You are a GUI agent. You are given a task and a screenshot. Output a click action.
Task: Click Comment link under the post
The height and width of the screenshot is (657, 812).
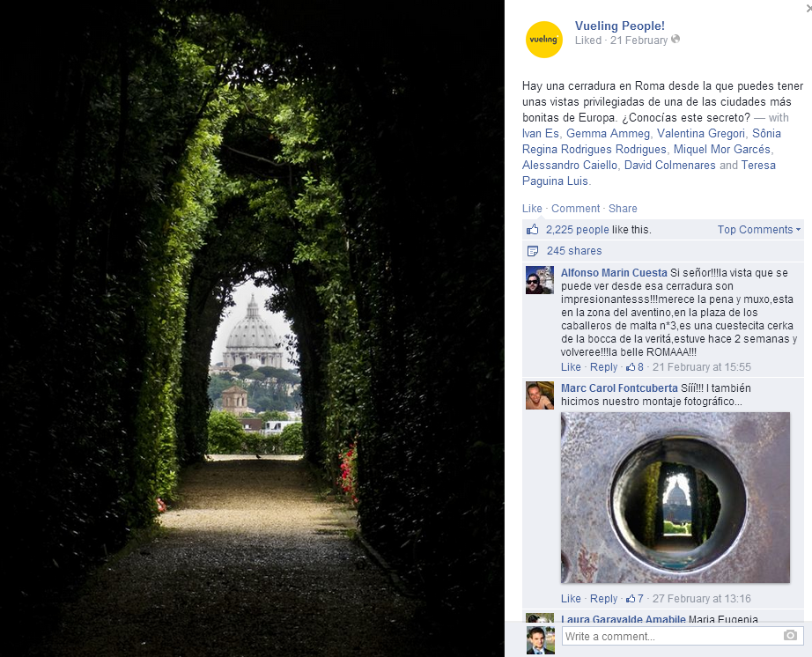pyautogui.click(x=575, y=208)
